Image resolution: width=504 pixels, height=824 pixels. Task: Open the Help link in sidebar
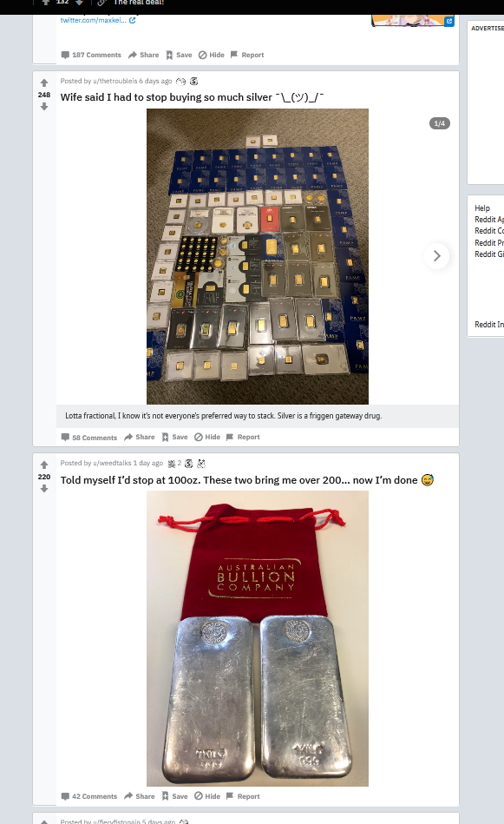[482, 208]
